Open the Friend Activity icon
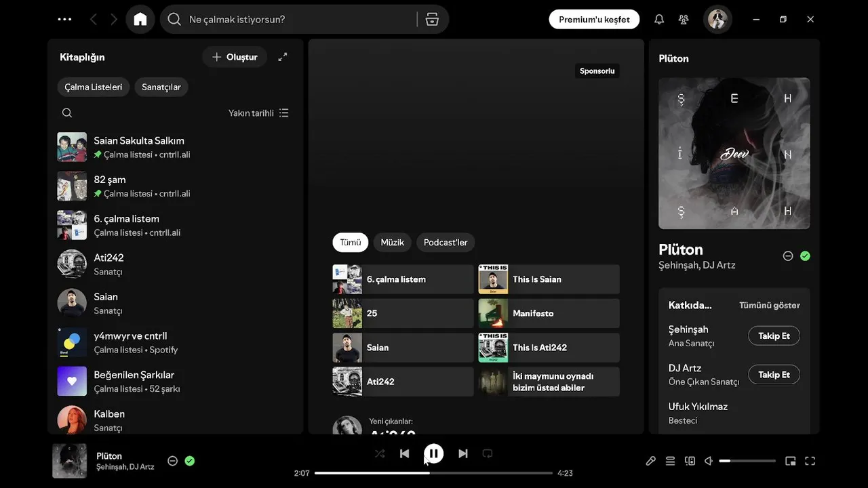868x488 pixels. [x=684, y=20]
